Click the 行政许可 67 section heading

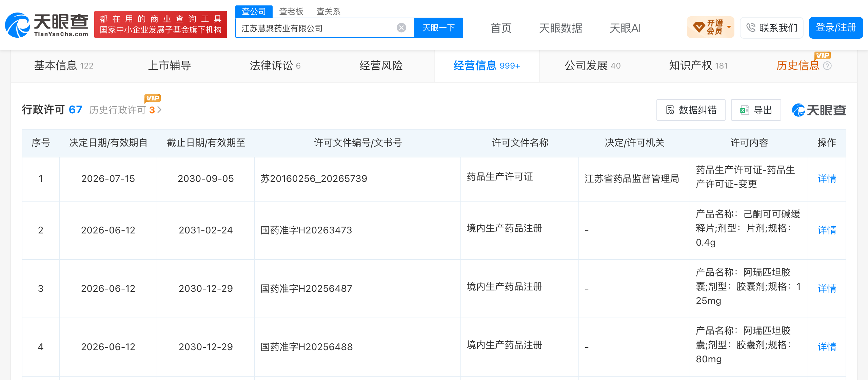(52, 110)
